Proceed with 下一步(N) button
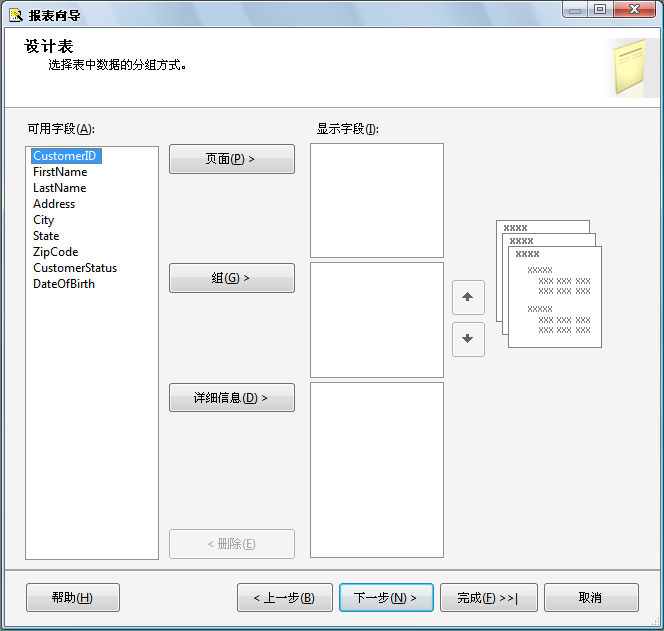 (x=386, y=598)
